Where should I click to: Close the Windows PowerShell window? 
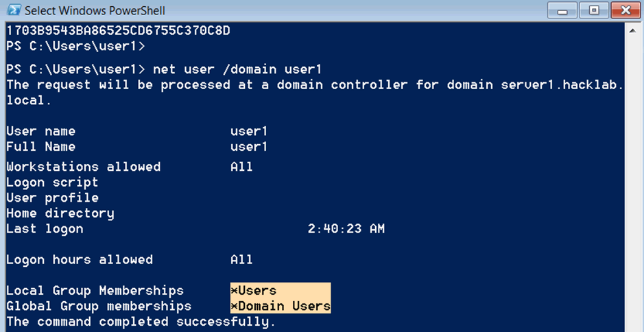626,10
